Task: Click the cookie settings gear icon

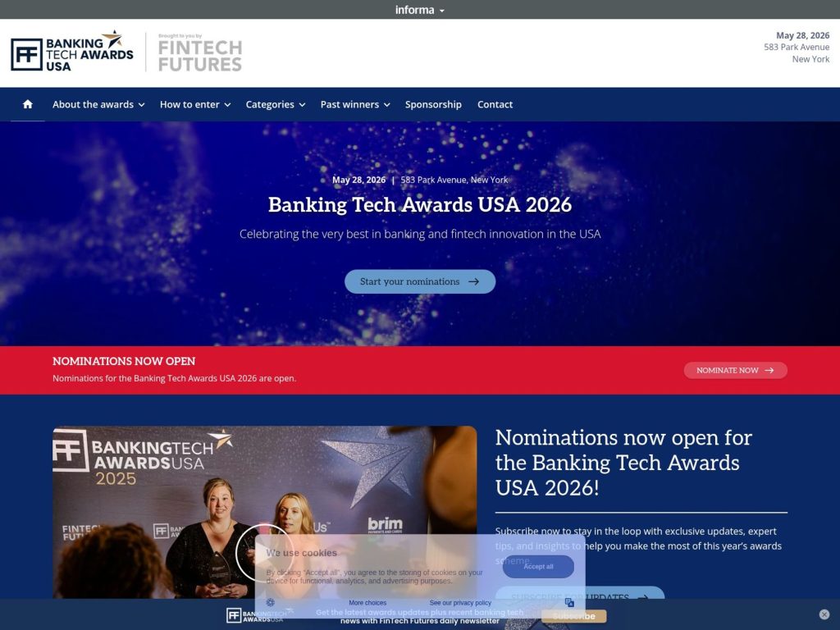Action: (x=270, y=601)
